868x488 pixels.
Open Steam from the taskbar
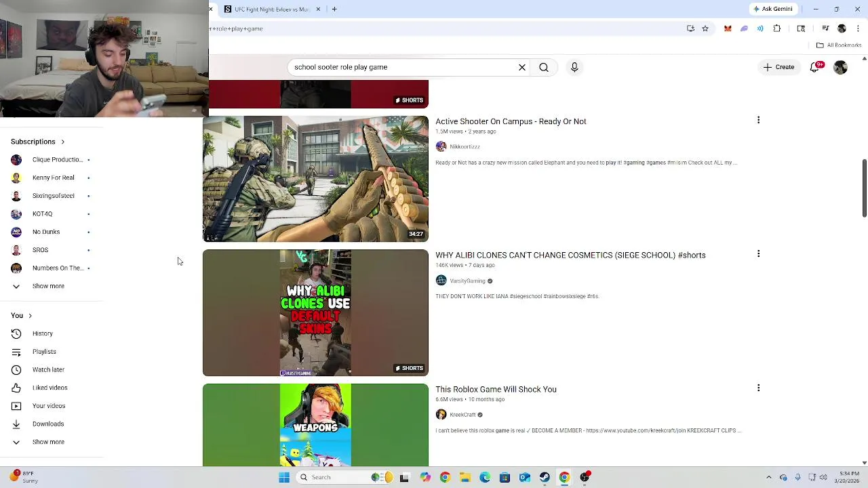coord(545,477)
